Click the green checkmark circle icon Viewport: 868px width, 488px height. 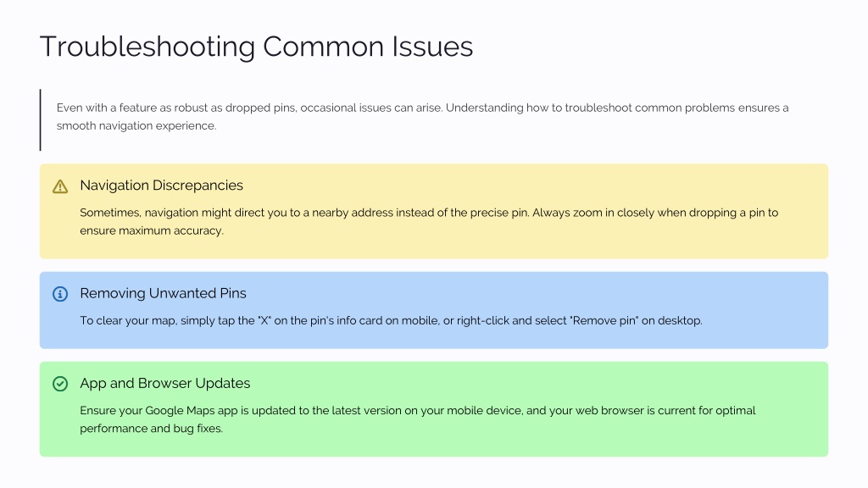(x=60, y=384)
